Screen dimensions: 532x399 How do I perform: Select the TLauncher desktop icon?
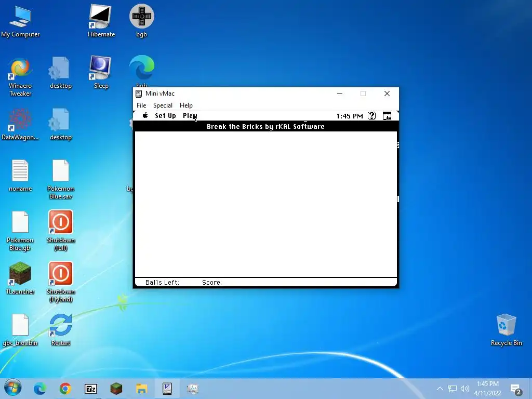click(x=20, y=278)
